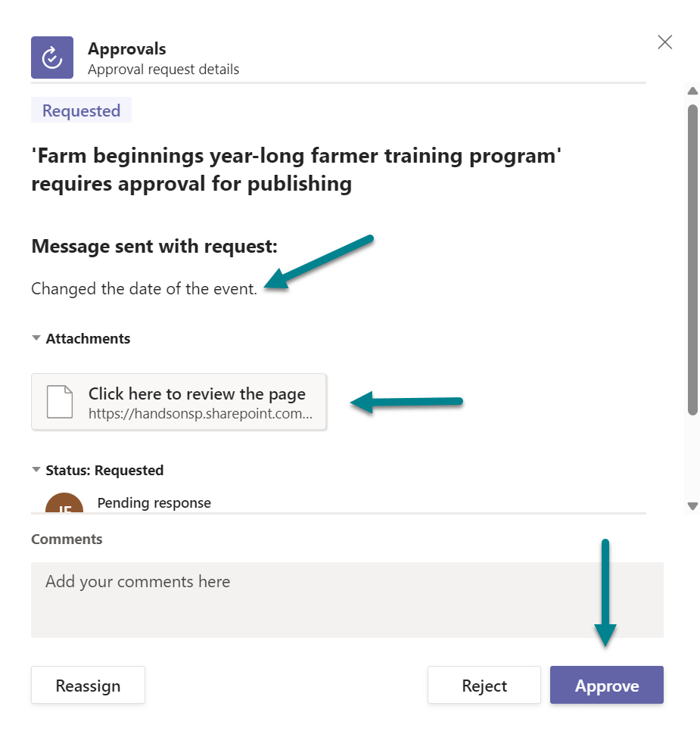Expand the Requested status badge area
The image size is (700, 734).
81,110
